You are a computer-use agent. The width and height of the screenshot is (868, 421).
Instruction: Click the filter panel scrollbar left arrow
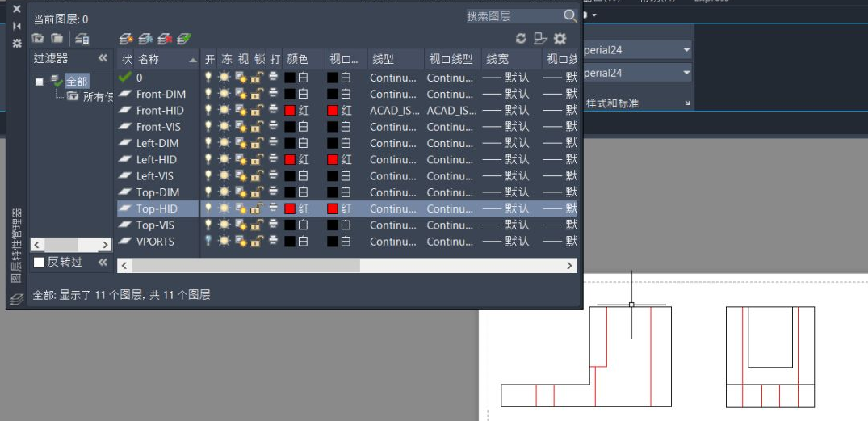point(38,245)
